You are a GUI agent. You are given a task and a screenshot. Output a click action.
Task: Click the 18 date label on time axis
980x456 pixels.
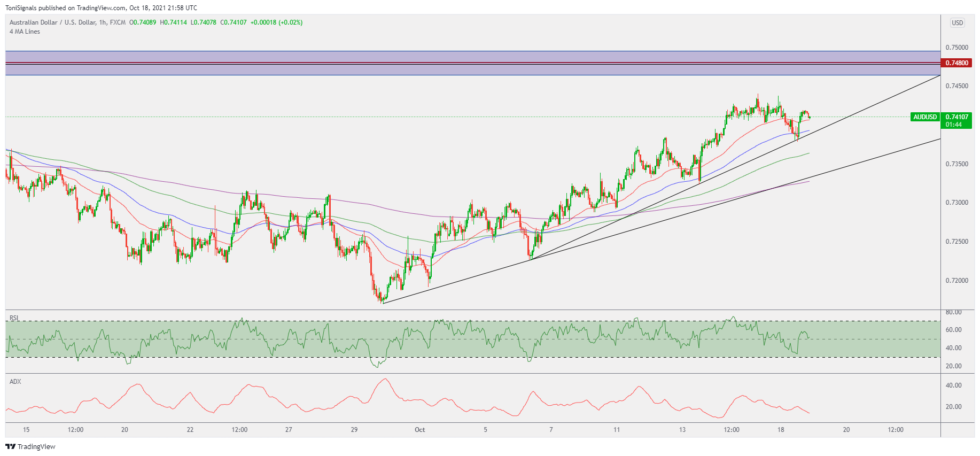point(781,430)
